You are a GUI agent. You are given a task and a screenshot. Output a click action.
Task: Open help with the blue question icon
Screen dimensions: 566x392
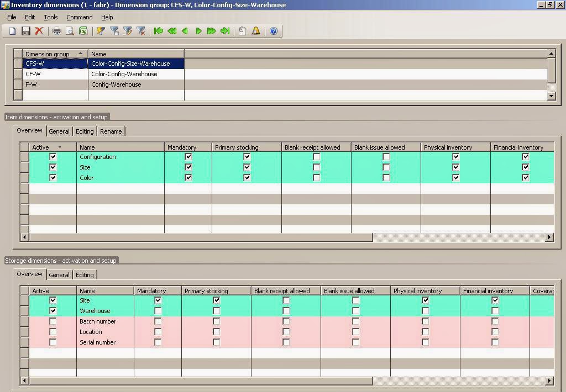coord(274,31)
